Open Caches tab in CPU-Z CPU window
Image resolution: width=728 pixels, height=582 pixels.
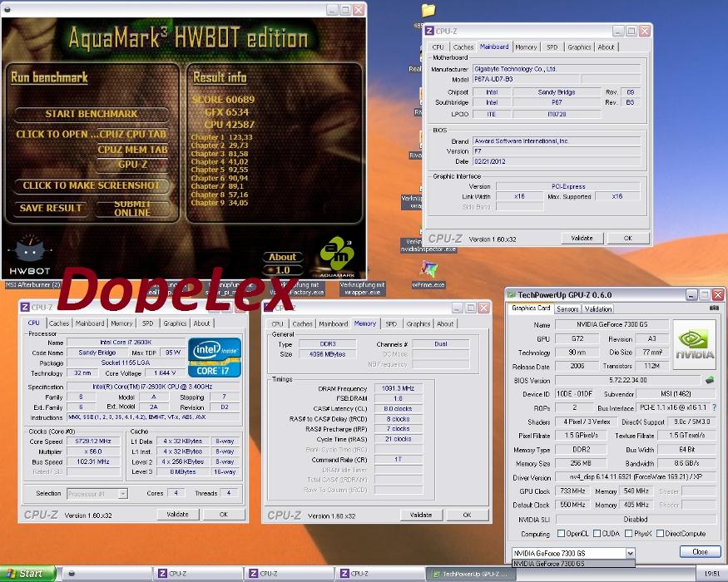[x=59, y=323]
